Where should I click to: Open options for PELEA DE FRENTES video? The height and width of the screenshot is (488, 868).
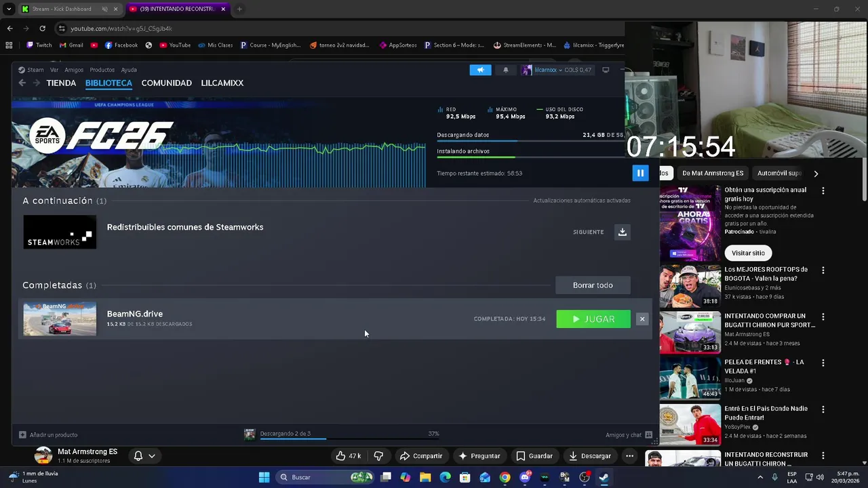[823, 363]
